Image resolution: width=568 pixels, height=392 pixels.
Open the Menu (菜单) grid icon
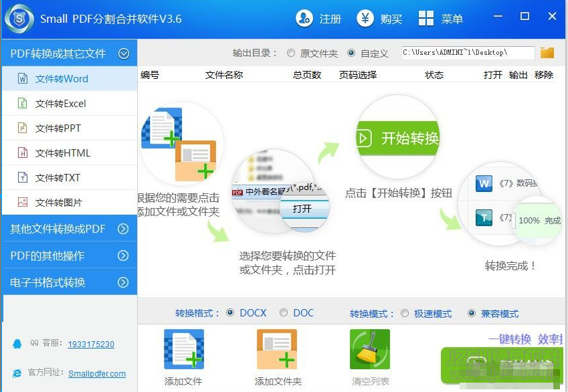tap(426, 19)
